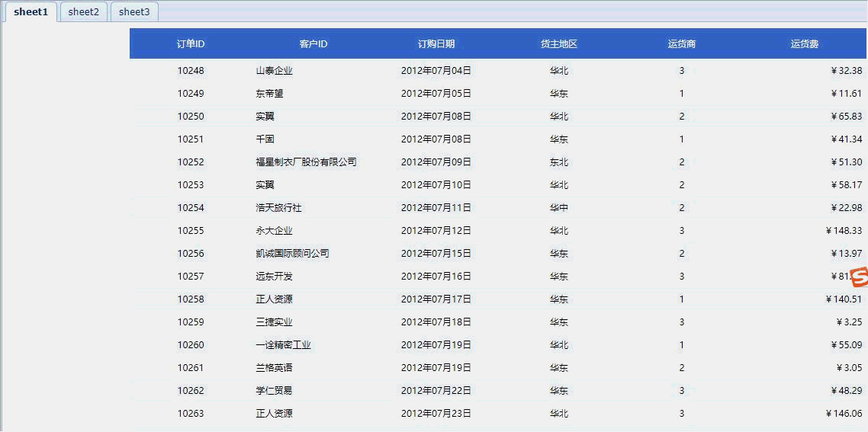
Task: Click region cell 东北
Action: tap(559, 162)
